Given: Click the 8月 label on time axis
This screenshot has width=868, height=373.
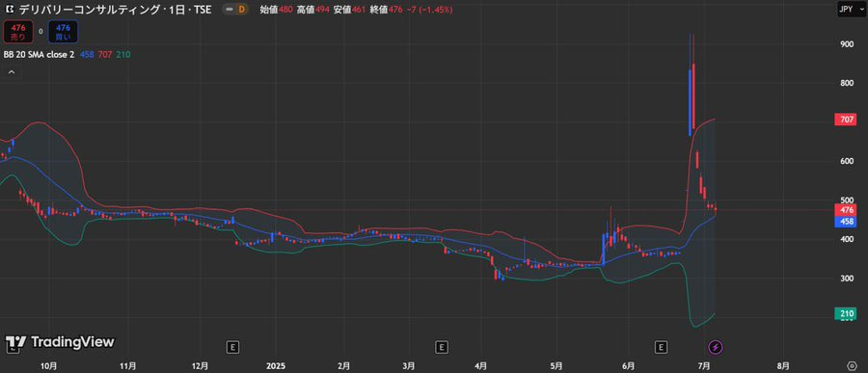Looking at the screenshot, I should 783,366.
